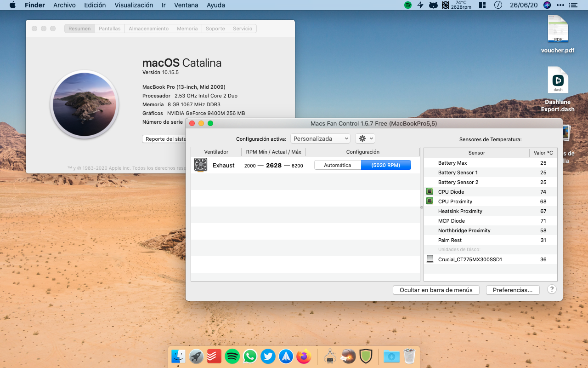Open the Visualización menu
This screenshot has height=368, width=588.
(134, 5)
